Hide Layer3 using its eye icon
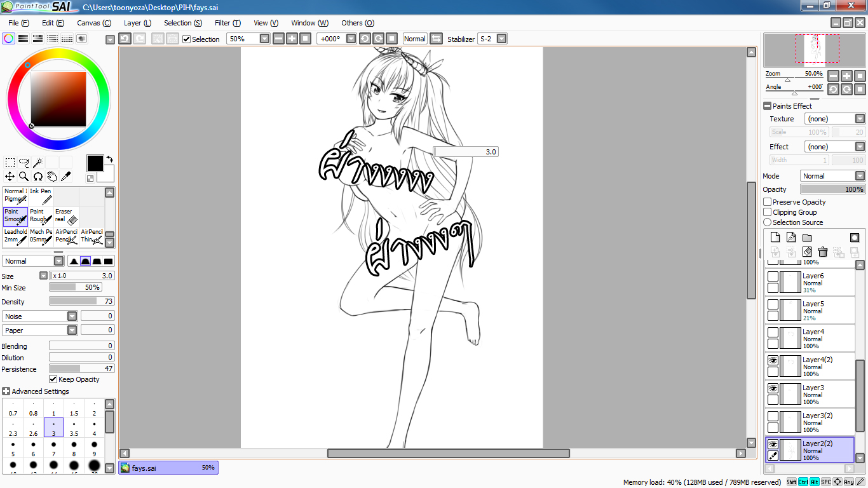The height and width of the screenshot is (488, 868). [773, 388]
